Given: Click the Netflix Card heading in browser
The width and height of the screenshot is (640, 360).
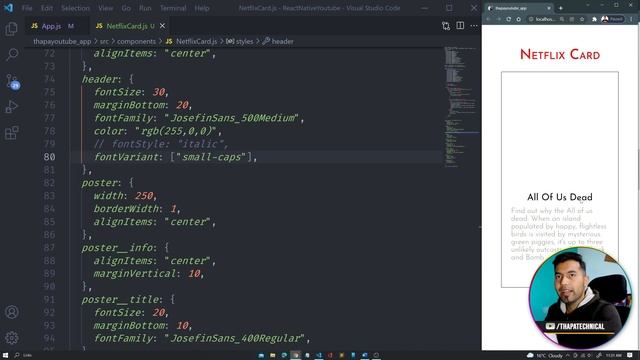Looking at the screenshot, I should pos(560,55).
